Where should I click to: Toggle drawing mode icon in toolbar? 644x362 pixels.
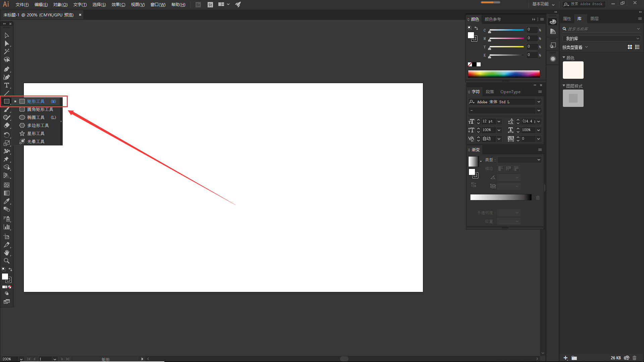tap(6, 293)
